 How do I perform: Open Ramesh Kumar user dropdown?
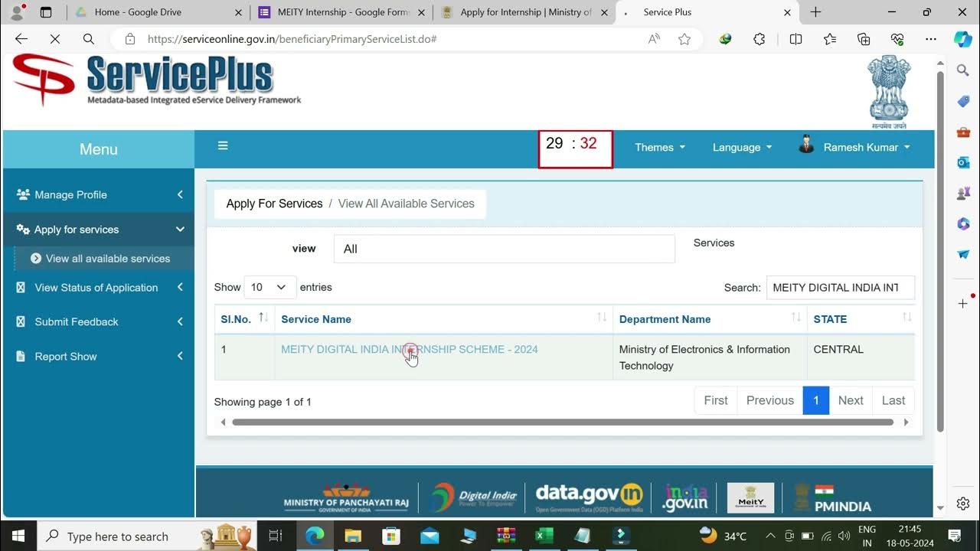pyautogui.click(x=854, y=145)
